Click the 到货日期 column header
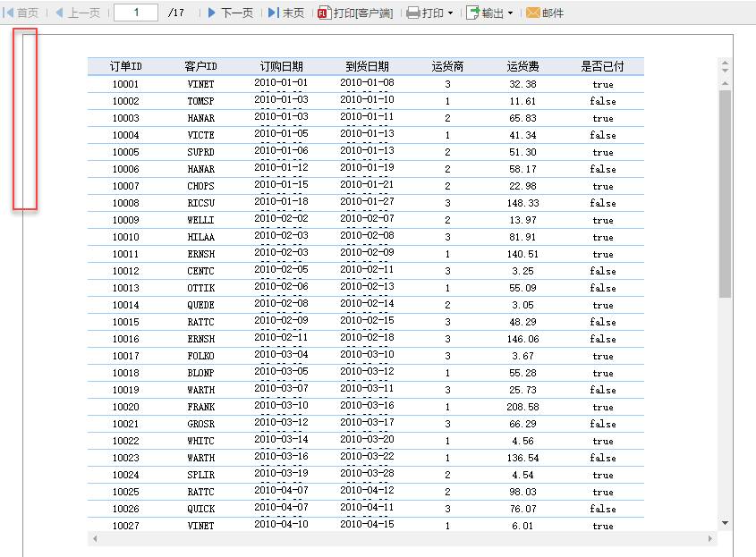Viewport: 756px width, 557px height. [367, 66]
